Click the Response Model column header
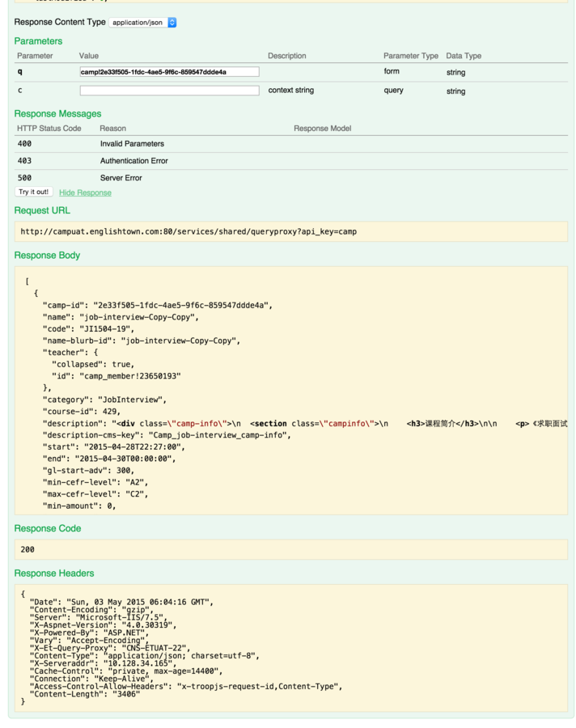Viewport: 576px width, 728px height. [322, 129]
